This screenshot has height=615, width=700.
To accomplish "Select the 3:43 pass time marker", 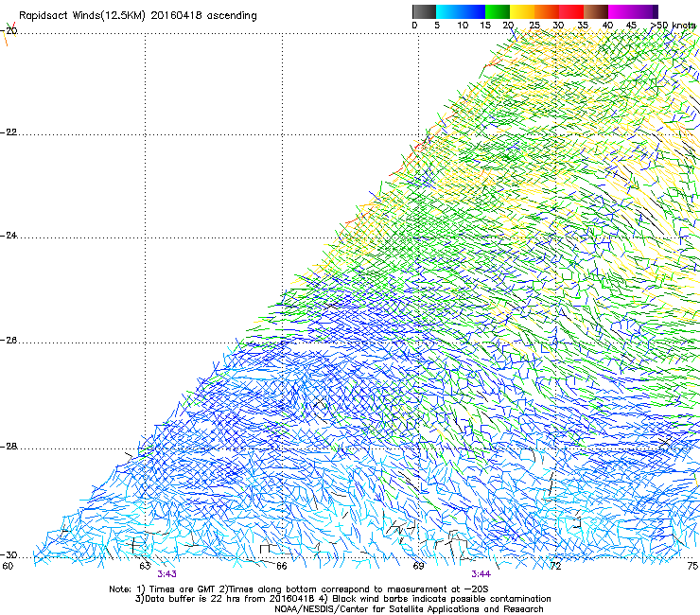I will [166, 574].
